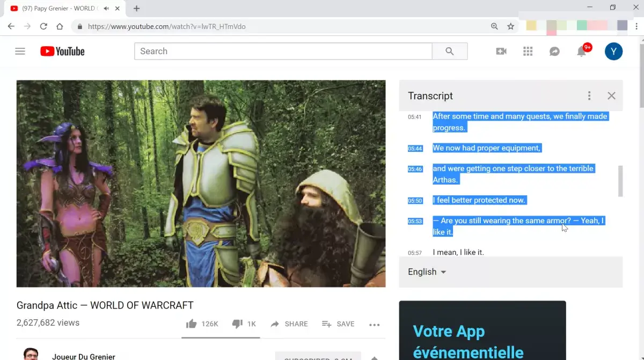This screenshot has height=360, width=644.
Task: Open the English transcript language dropdown
Action: 426,272
